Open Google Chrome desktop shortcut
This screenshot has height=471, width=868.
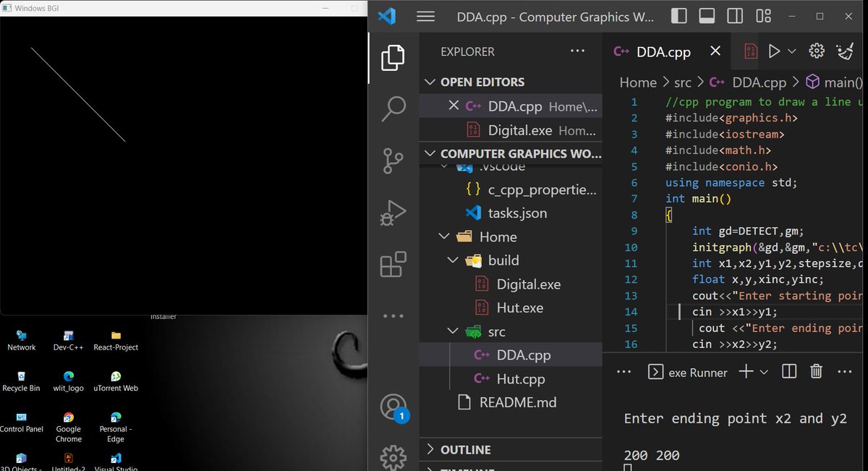click(68, 427)
